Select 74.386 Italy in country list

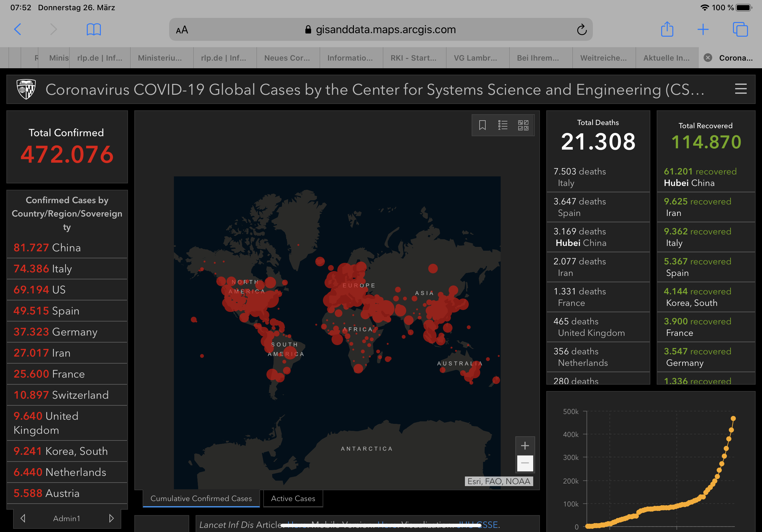point(67,269)
